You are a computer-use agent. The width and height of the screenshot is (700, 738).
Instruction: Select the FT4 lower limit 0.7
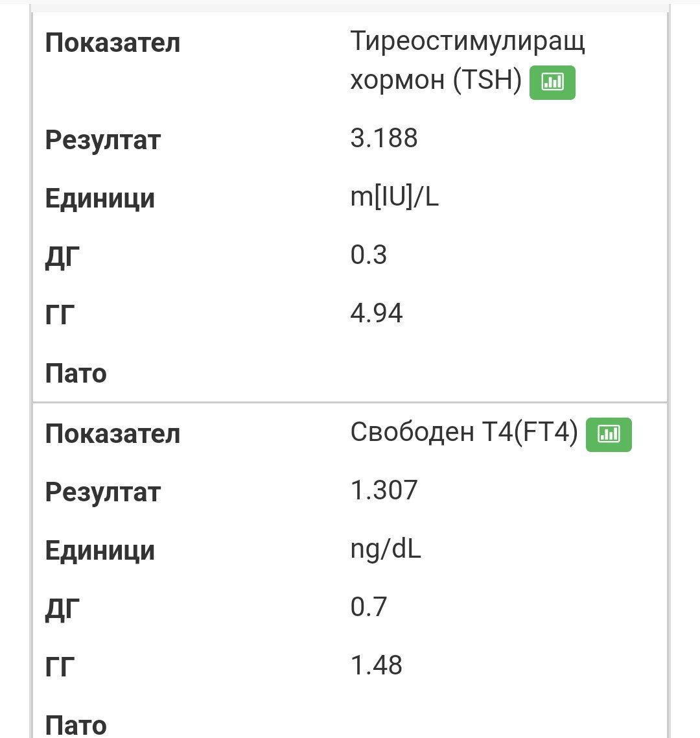click(368, 607)
